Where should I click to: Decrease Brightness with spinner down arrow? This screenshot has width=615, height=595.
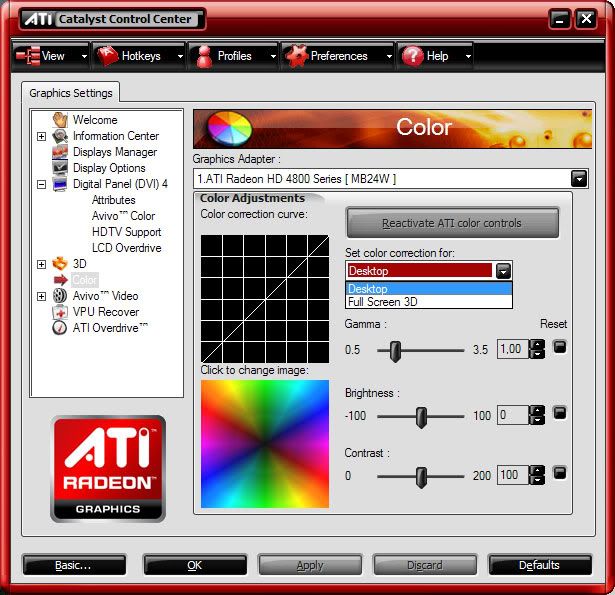tap(537, 420)
